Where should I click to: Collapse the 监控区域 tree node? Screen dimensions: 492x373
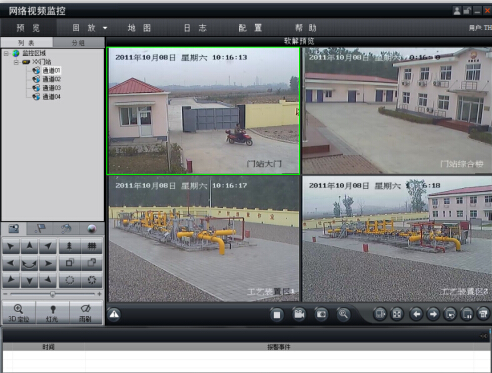coord(6,53)
